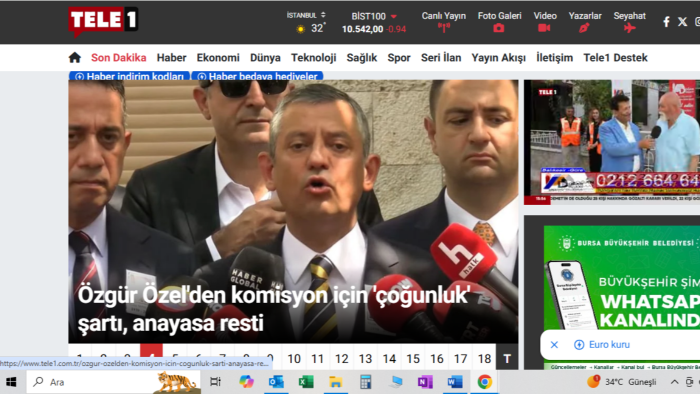Open the Ekonomi menu item

218,58
